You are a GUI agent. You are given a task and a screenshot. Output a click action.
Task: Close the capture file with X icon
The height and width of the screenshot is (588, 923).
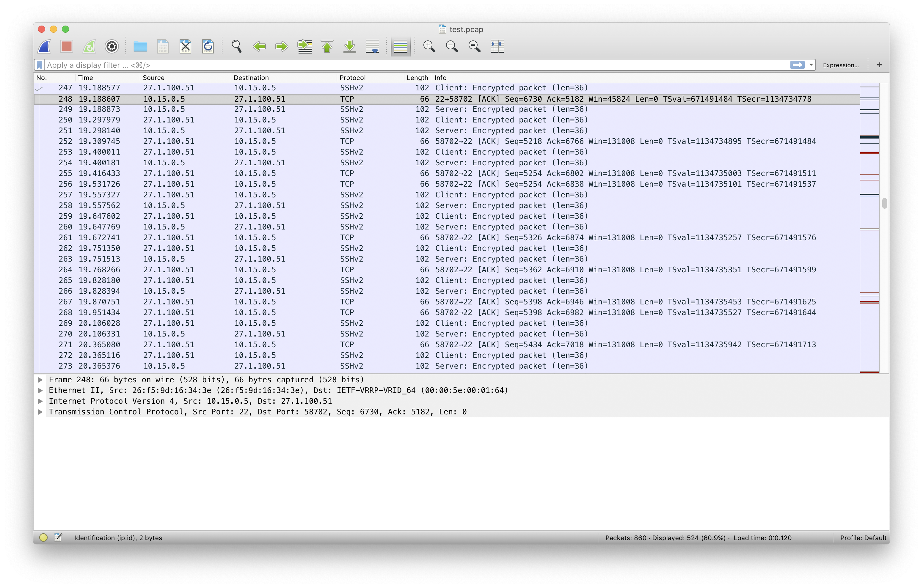(186, 47)
